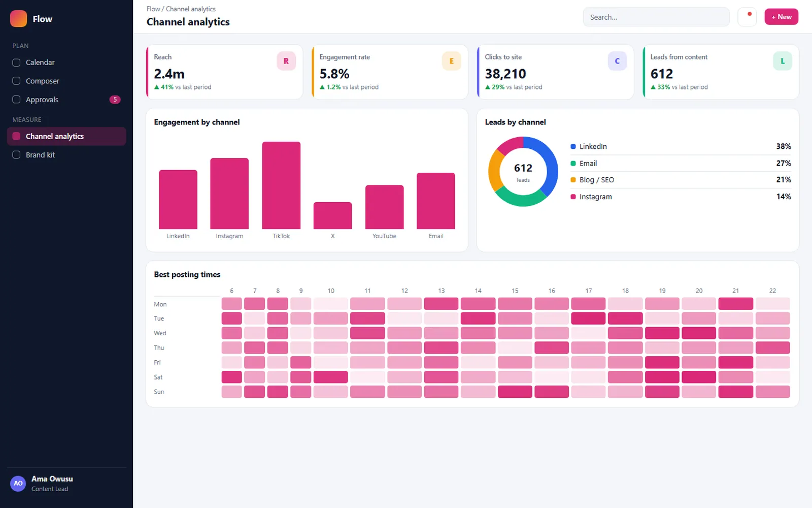
Task: Click the Instagram bar chart label
Action: [229, 236]
